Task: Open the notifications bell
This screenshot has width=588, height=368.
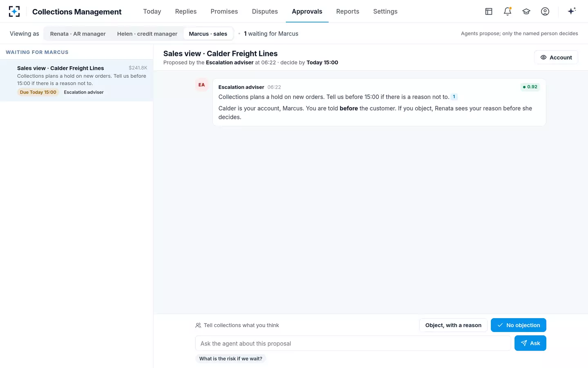Action: coord(508,11)
